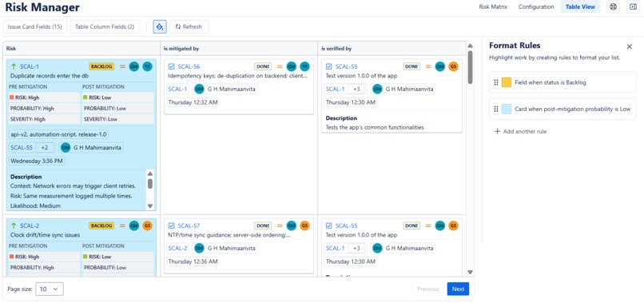644x303 pixels.
Task: Click the YK avatar on SCAL-56 card
Action: [304, 66]
